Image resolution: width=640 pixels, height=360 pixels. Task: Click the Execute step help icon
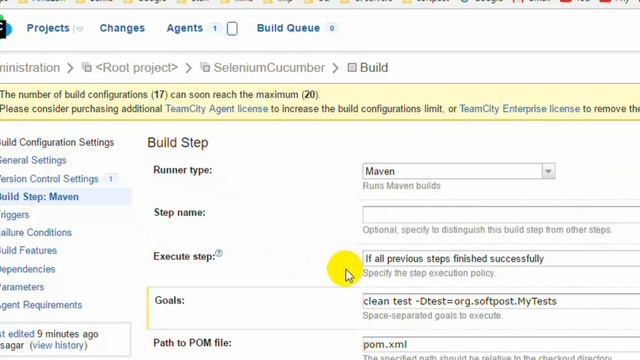coord(219,253)
